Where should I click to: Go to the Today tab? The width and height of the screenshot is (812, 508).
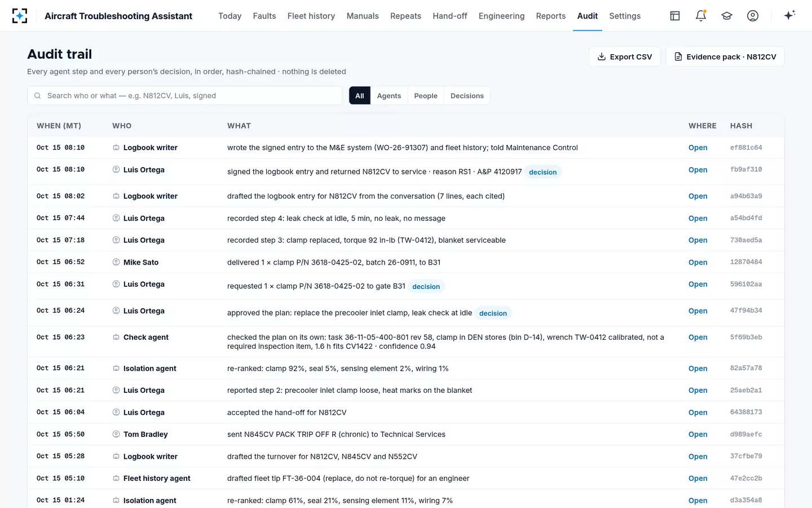pos(230,16)
